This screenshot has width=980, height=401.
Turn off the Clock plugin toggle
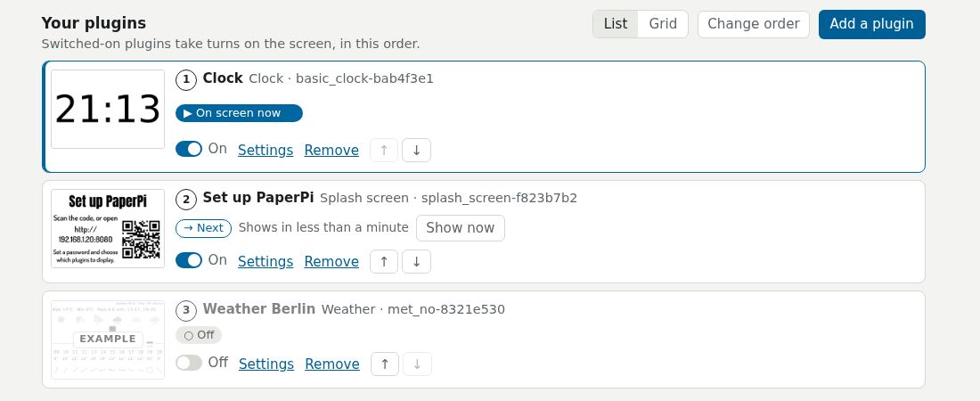(189, 149)
